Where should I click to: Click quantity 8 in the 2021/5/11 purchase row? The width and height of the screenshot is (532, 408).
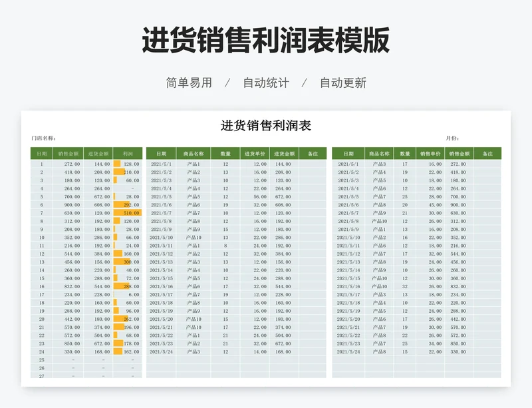pyautogui.click(x=225, y=246)
